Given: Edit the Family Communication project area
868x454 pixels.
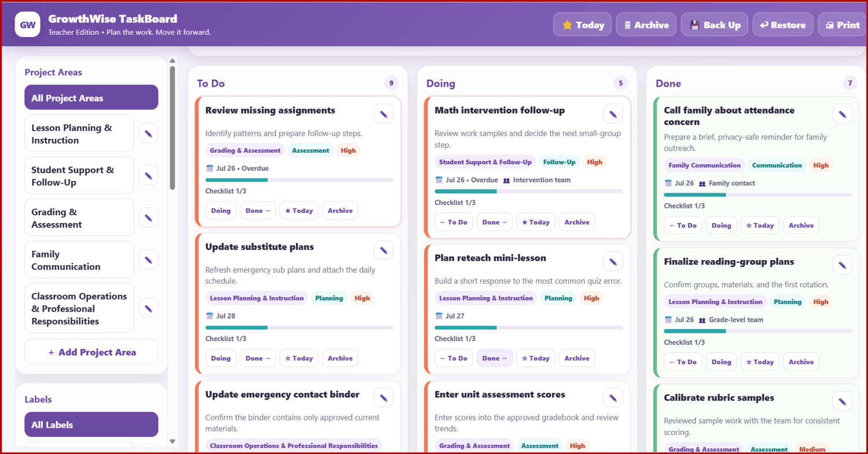Looking at the screenshot, I should point(149,260).
